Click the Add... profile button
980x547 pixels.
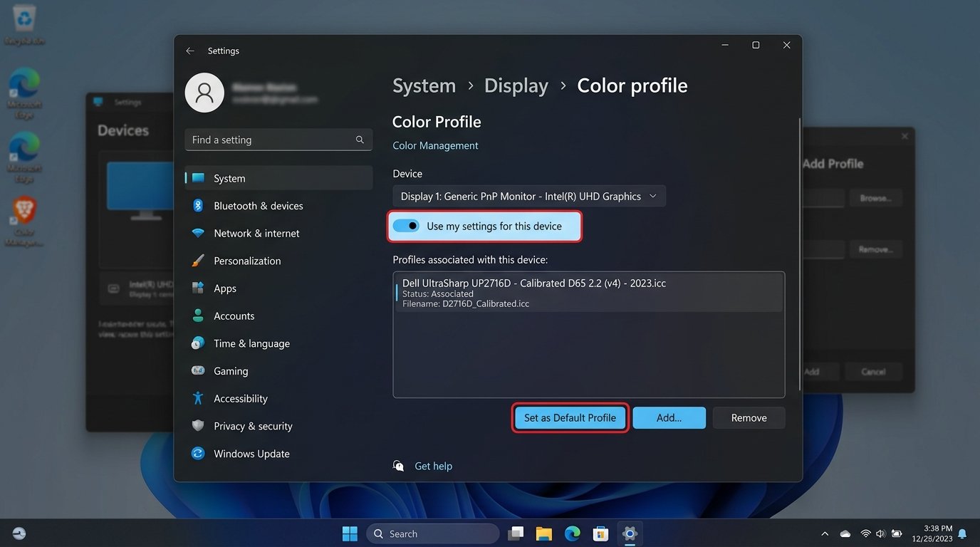click(x=669, y=418)
